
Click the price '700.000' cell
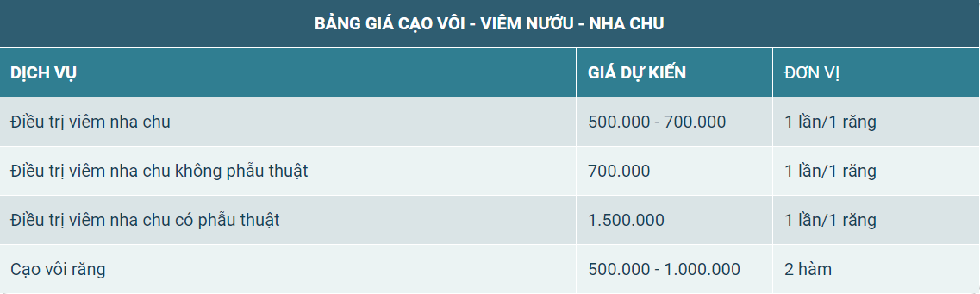(619, 171)
